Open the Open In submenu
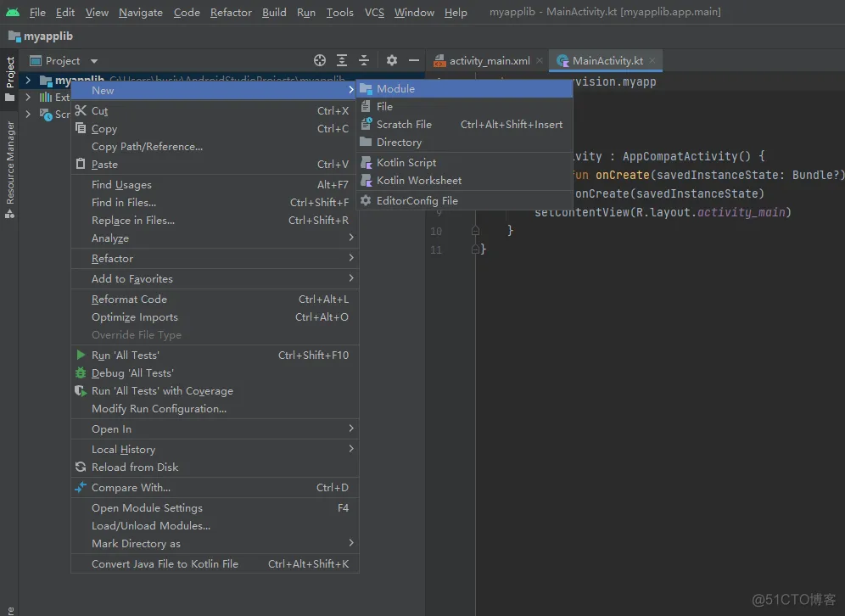Image resolution: width=845 pixels, height=616 pixels. coord(215,429)
